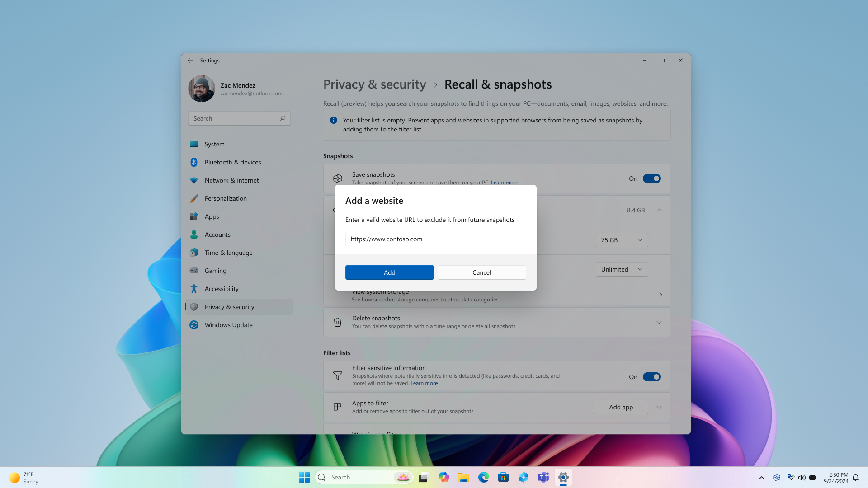Click the Settings gear icon in taskbar

[x=563, y=477]
